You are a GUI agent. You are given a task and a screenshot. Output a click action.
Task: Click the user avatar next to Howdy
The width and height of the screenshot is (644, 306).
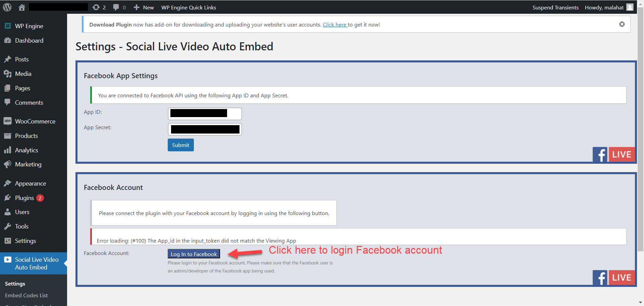pyautogui.click(x=630, y=7)
